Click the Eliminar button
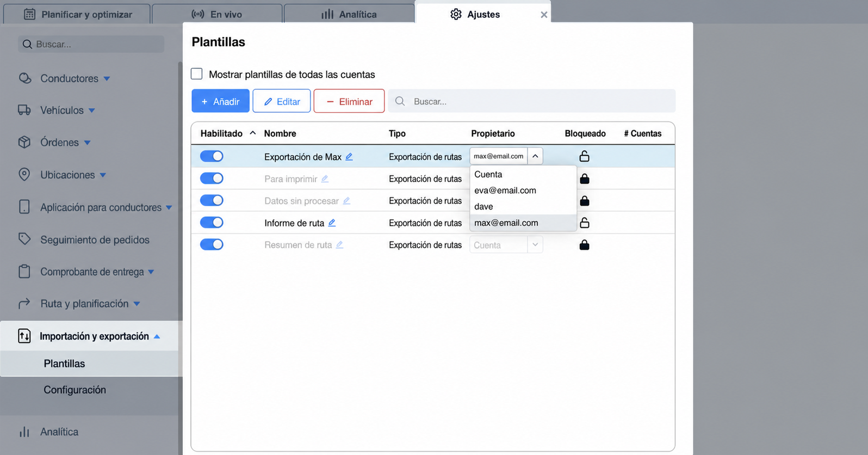Image resolution: width=868 pixels, height=455 pixels. click(x=349, y=101)
